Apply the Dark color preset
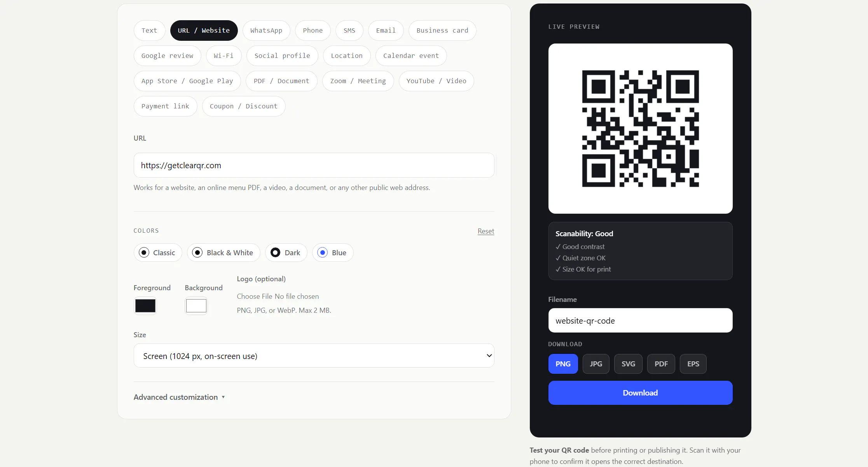 (x=286, y=253)
